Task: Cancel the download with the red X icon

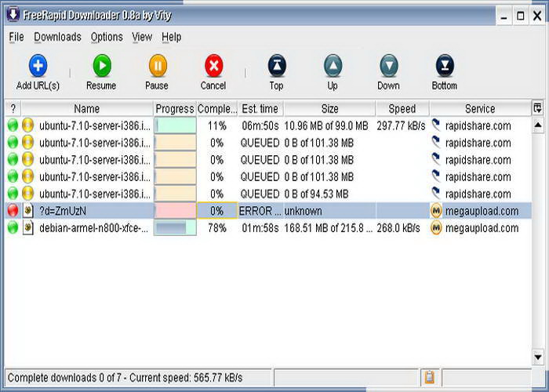Action: 214,66
